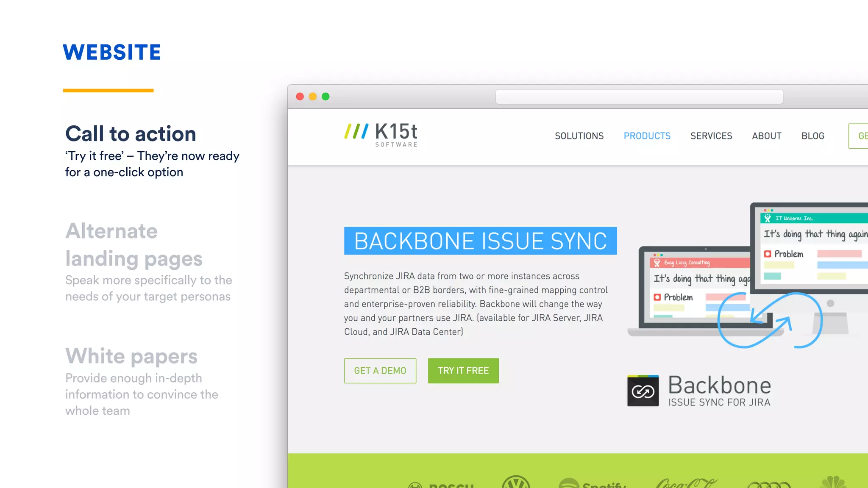Open the Services menu item
Viewport: 868px width, 488px height.
pos(711,136)
